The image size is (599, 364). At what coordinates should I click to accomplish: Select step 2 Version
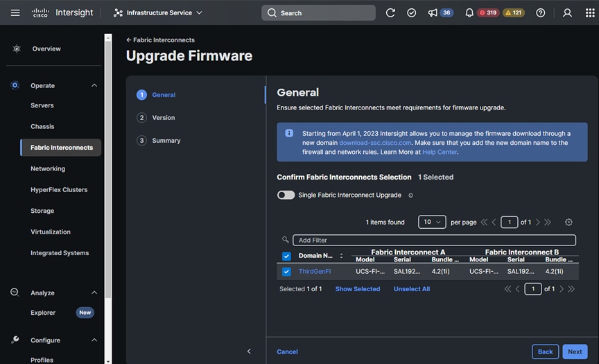156,118
